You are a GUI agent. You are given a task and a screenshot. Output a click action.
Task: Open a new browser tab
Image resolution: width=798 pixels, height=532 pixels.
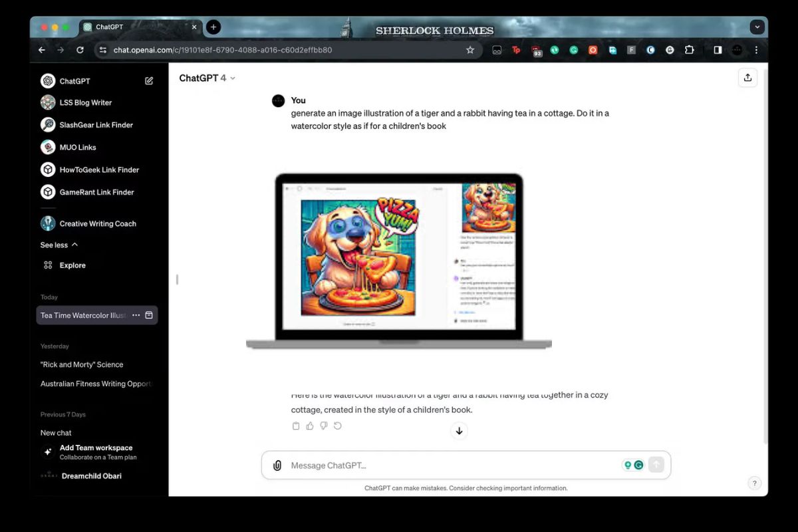[213, 27]
